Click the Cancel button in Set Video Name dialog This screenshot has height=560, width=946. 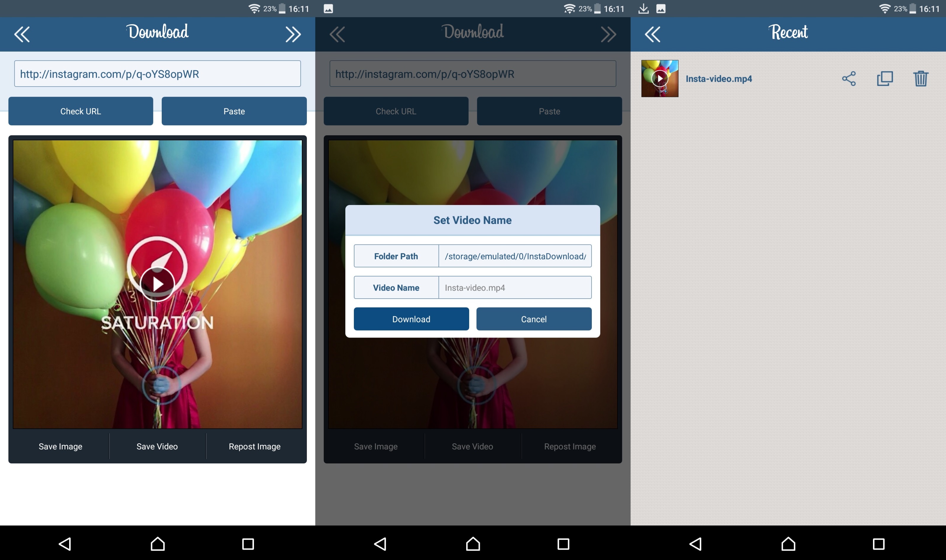pyautogui.click(x=533, y=319)
